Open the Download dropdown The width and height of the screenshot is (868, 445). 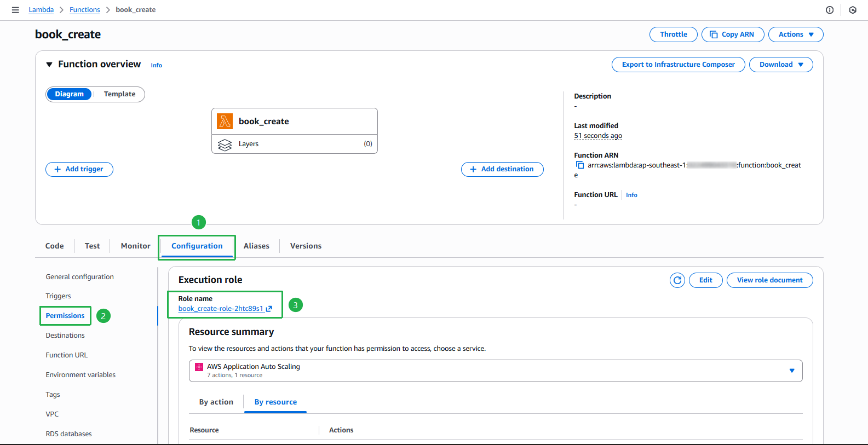(x=781, y=65)
